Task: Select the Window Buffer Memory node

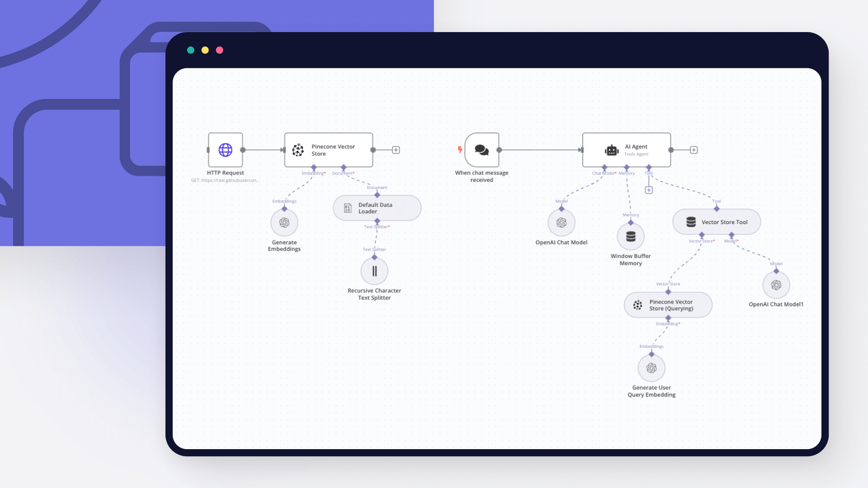Action: pos(631,236)
